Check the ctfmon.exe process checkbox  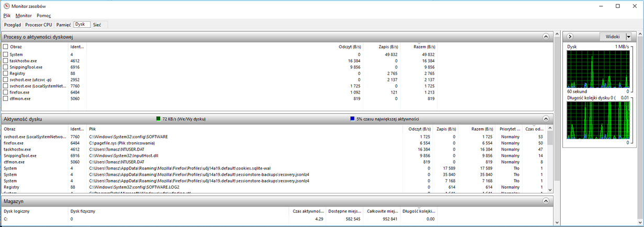(6, 98)
